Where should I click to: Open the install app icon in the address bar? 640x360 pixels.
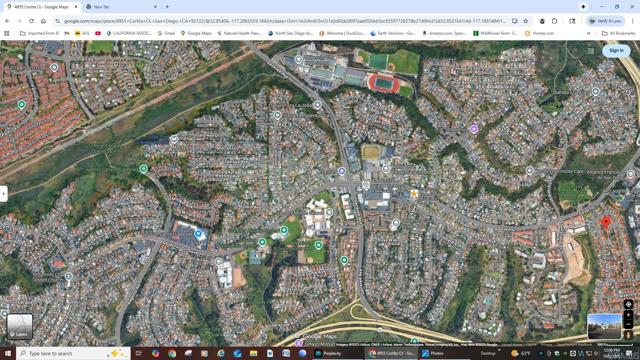tap(515, 21)
